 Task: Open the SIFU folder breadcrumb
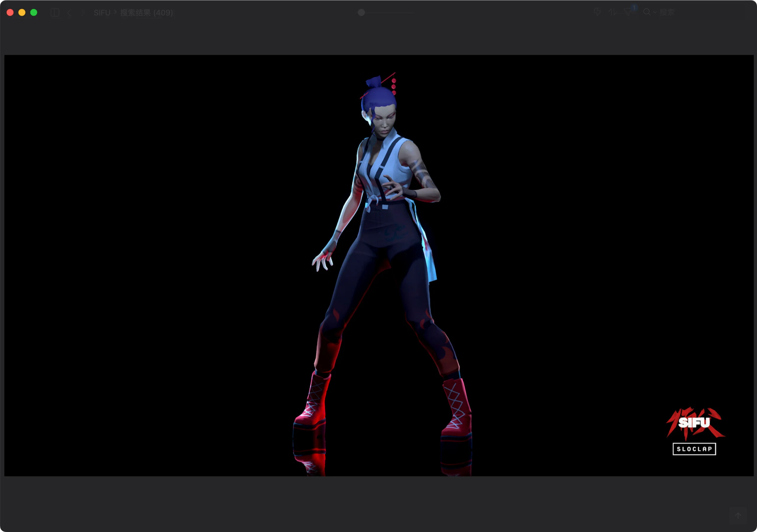tap(102, 12)
